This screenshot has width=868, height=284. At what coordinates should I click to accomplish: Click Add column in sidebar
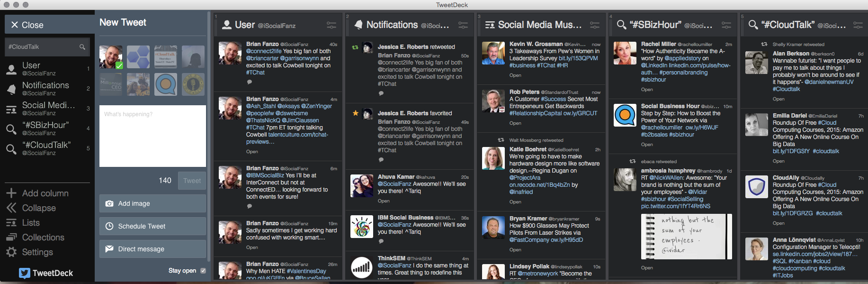coord(37,193)
